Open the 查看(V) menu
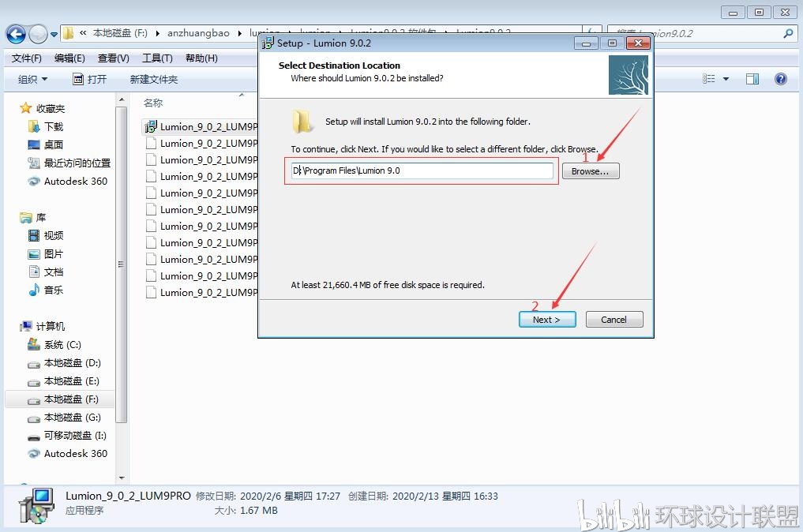This screenshot has height=532, width=803. pos(113,58)
